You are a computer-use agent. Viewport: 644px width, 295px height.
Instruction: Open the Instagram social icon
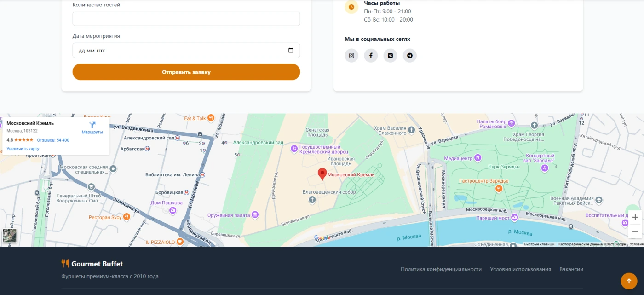click(351, 56)
